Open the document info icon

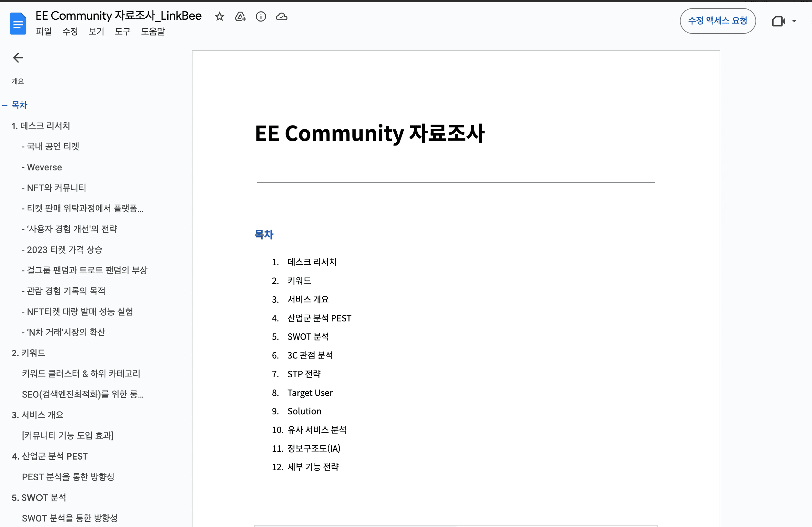(x=261, y=16)
